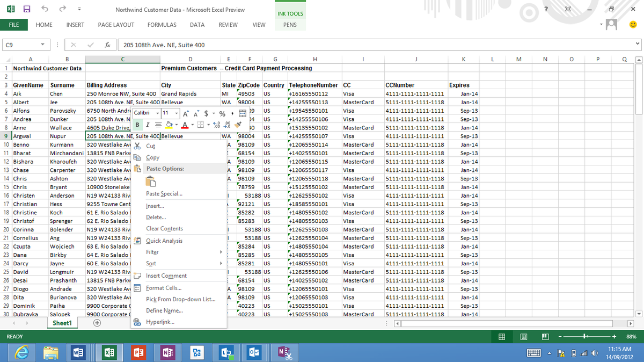Image resolution: width=644 pixels, height=362 pixels.
Task: Open the Sort submenu
Action: (x=179, y=263)
